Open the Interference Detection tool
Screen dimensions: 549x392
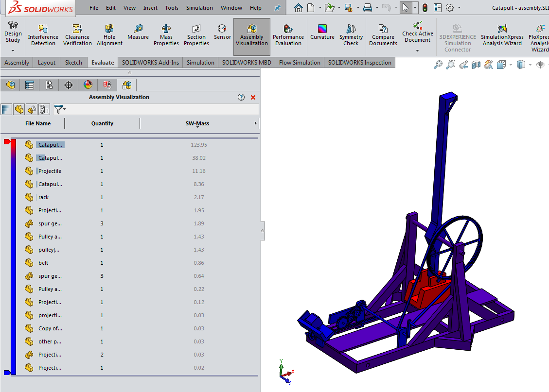coord(43,35)
